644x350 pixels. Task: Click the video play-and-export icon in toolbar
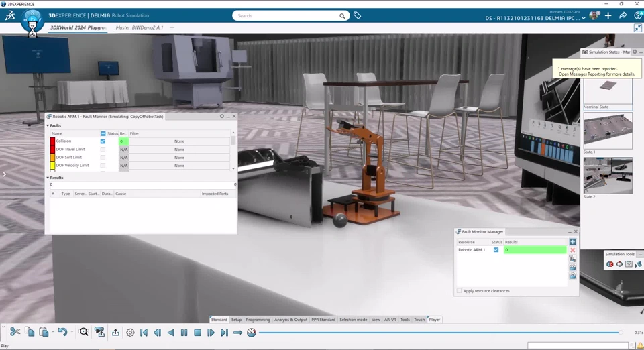pyautogui.click(x=99, y=332)
